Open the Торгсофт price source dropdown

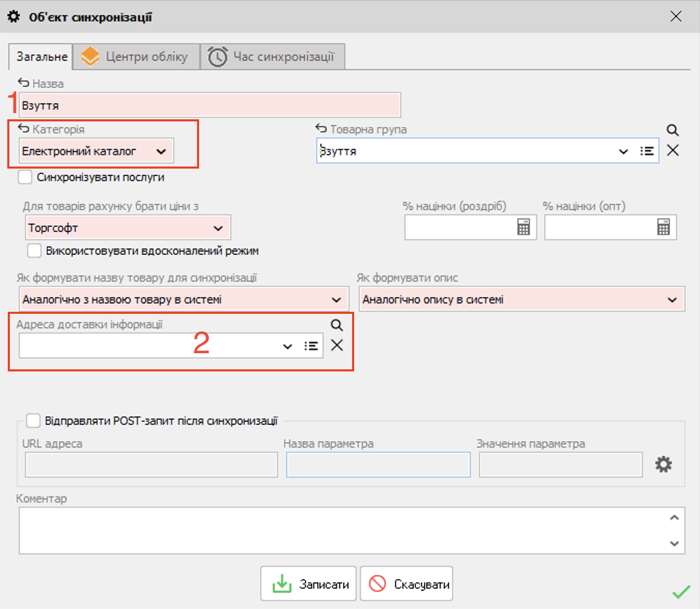(218, 228)
